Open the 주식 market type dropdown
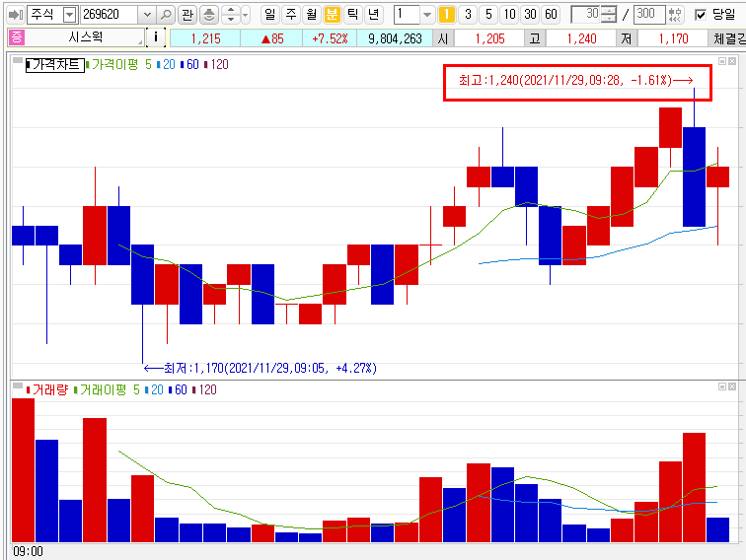Viewport: 746px width, 560px height. [69, 15]
